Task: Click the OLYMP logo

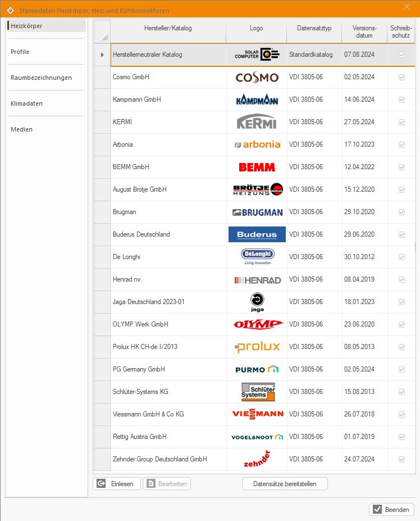Action: [x=258, y=324]
